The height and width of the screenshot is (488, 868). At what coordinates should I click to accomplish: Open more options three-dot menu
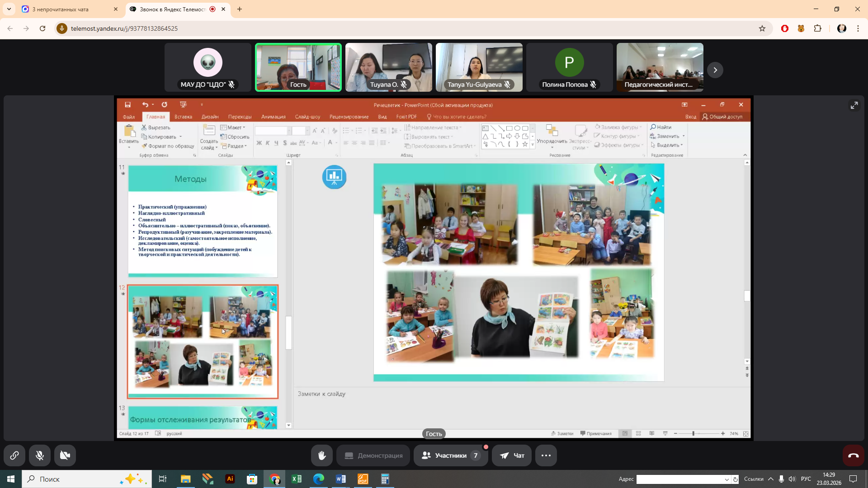pyautogui.click(x=546, y=455)
